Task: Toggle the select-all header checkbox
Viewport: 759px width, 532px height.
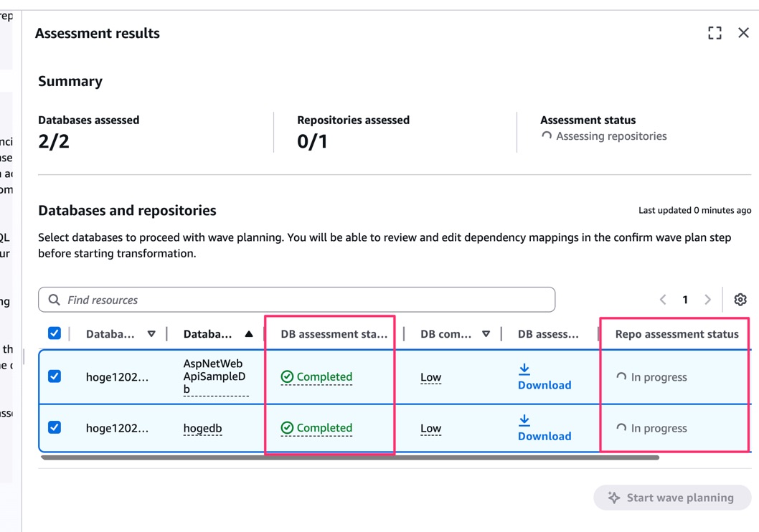Action: (x=55, y=333)
